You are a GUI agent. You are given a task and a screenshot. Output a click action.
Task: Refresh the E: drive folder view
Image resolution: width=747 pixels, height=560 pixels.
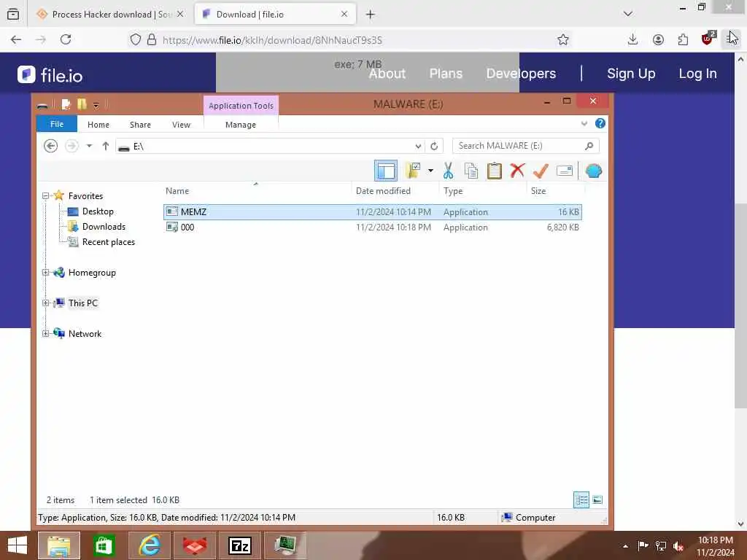(x=433, y=146)
